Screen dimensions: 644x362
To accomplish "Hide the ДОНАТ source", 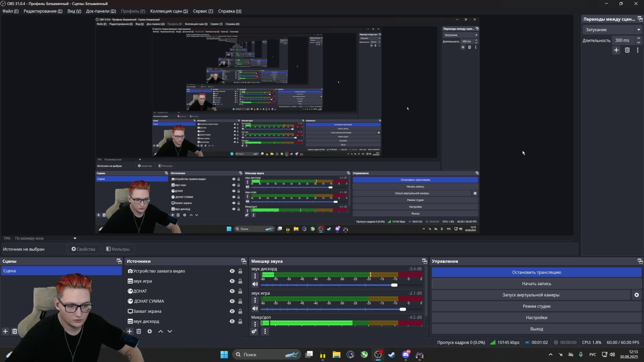I will point(232,291).
